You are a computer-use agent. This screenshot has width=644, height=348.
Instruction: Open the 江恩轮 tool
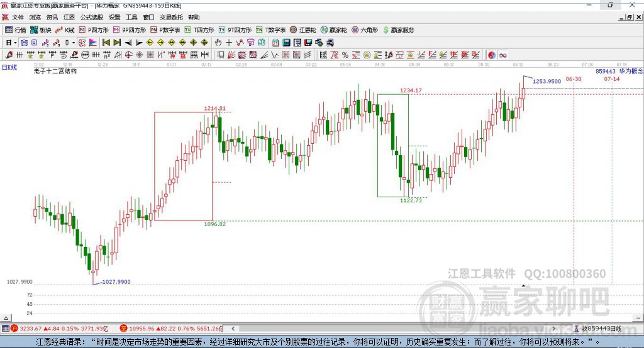point(303,30)
